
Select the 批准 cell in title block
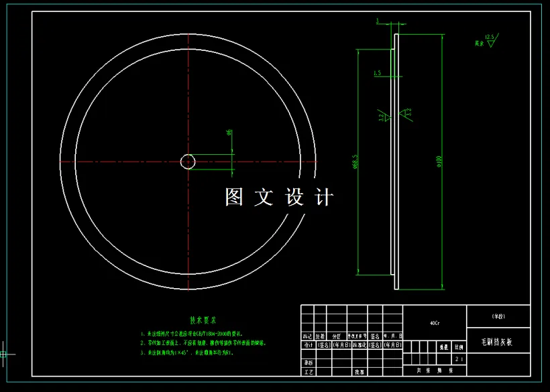360,372
